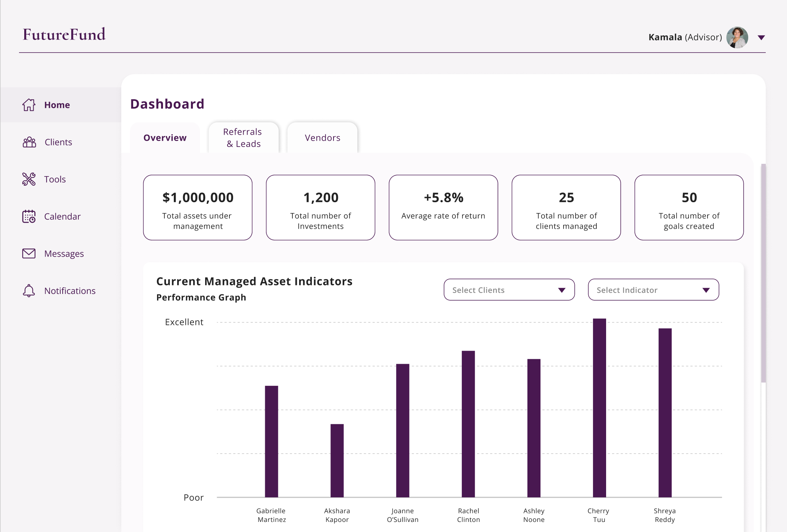This screenshot has height=532, width=787.
Task: Click Ashley Noone's bar in graph
Action: (x=534, y=428)
